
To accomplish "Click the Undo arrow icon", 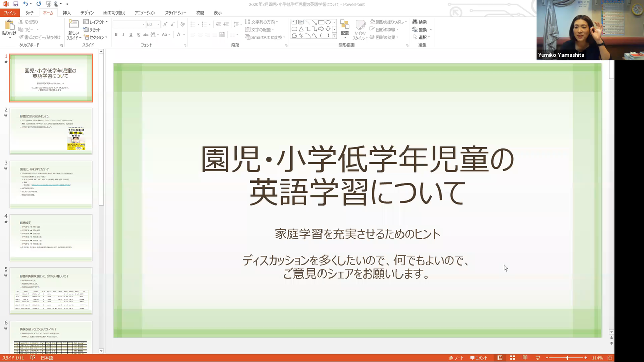I will point(25,4).
